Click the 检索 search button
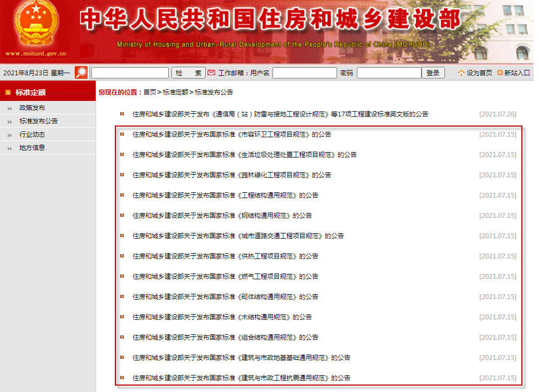The height and width of the screenshot is (392, 539). point(188,72)
